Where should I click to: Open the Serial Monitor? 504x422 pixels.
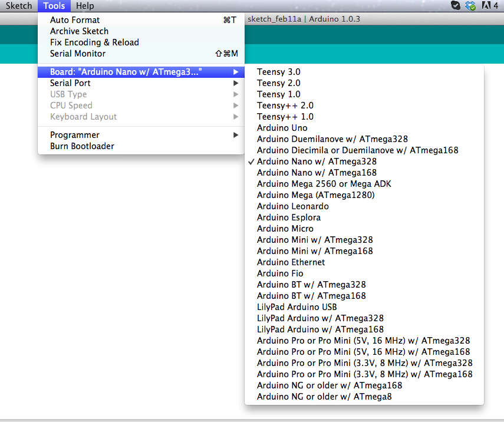pos(78,54)
